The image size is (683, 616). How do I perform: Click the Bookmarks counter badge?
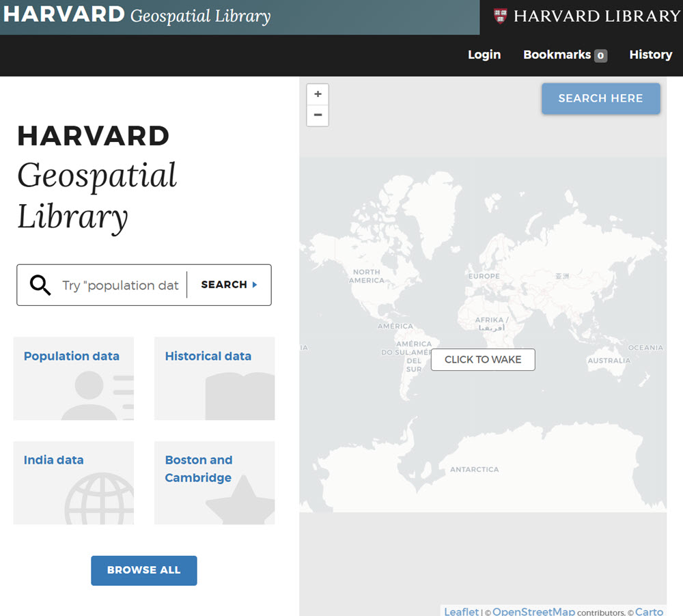point(602,55)
